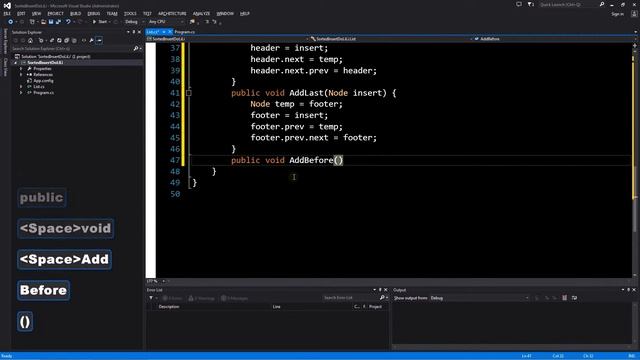Open the PROJECT menu
Image resolution: width=640 pixels, height=360 pixels.
coord(56,13)
